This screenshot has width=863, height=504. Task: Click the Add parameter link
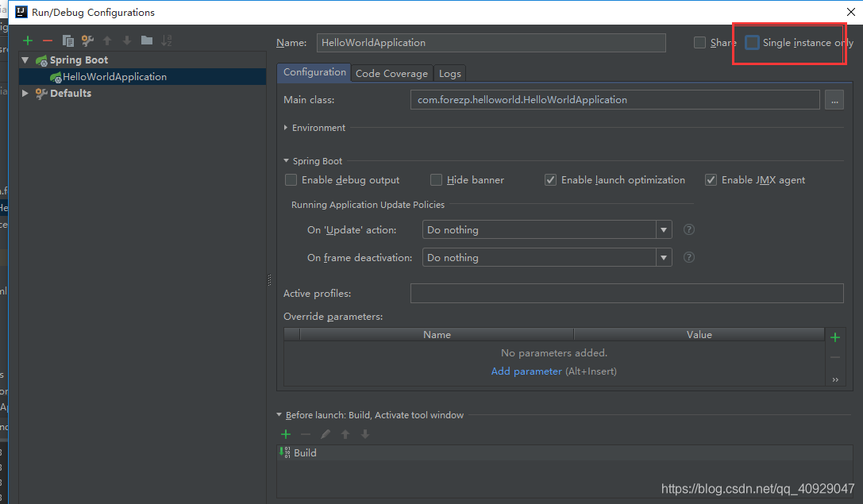pos(526,371)
